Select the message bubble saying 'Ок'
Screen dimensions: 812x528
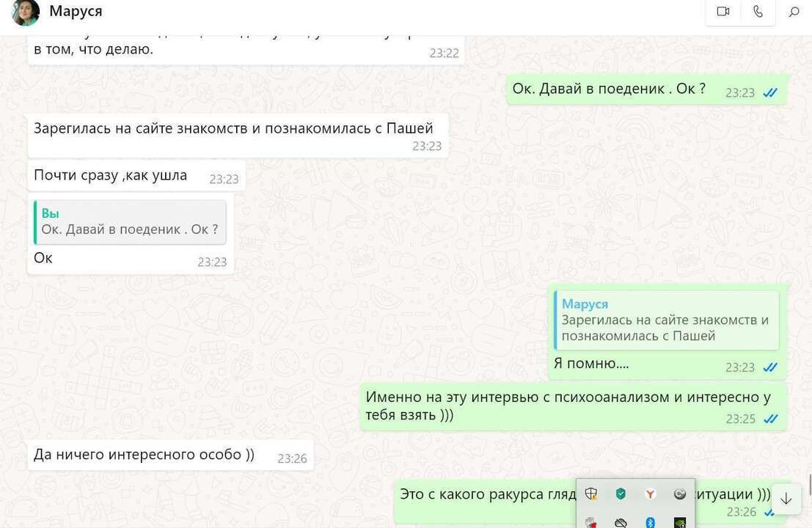coord(42,257)
